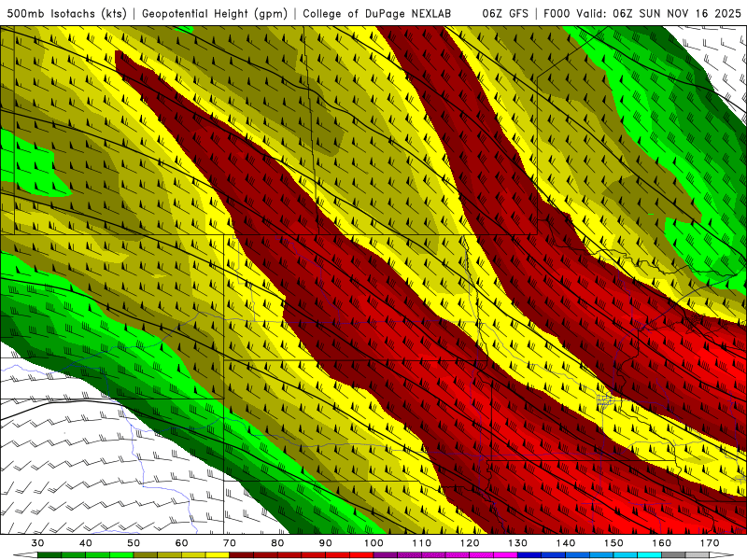Click the 160 value on the color scale

click(x=662, y=543)
